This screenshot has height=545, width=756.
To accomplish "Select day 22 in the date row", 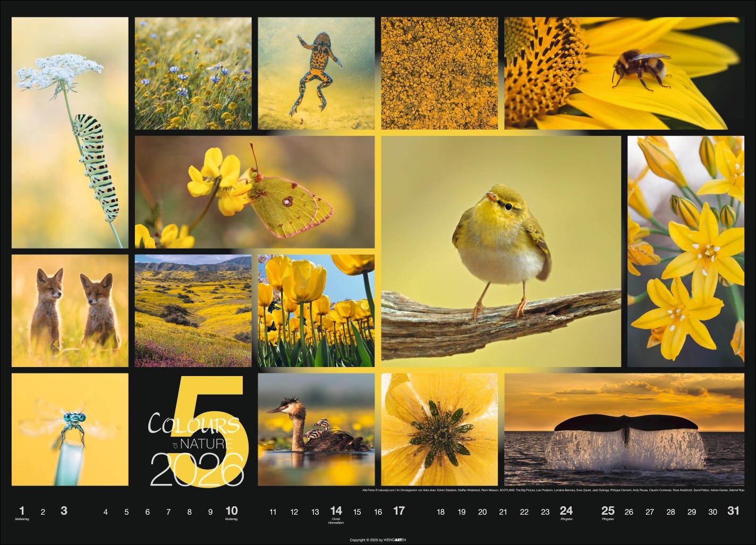I will click(524, 512).
